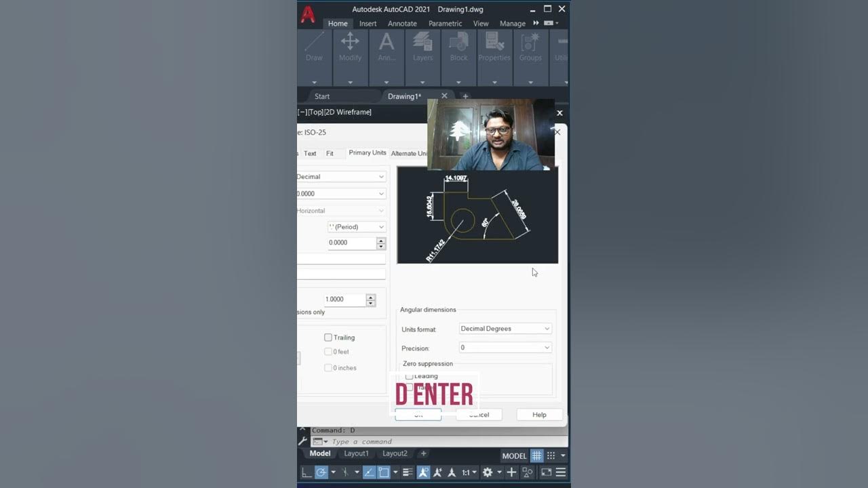Open the 0.0000 precision dropdown
The image size is (868, 488).
click(x=341, y=193)
